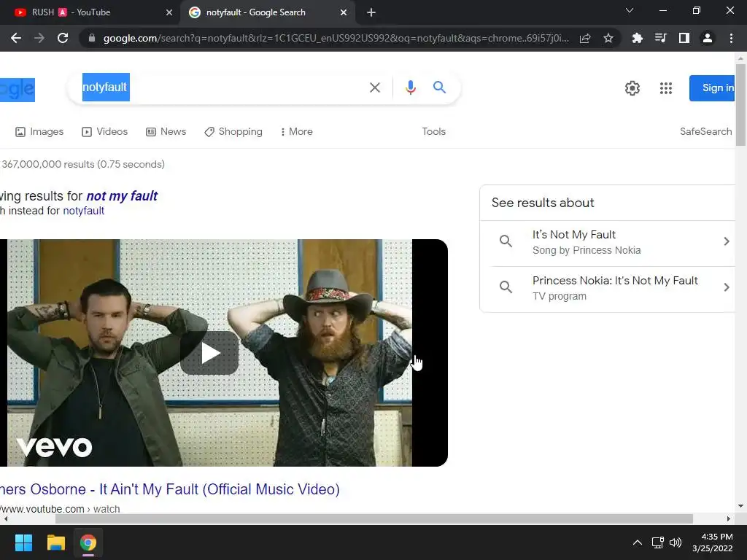Launch File Explorer from the taskbar
Image resolution: width=747 pixels, height=560 pixels.
pos(55,542)
